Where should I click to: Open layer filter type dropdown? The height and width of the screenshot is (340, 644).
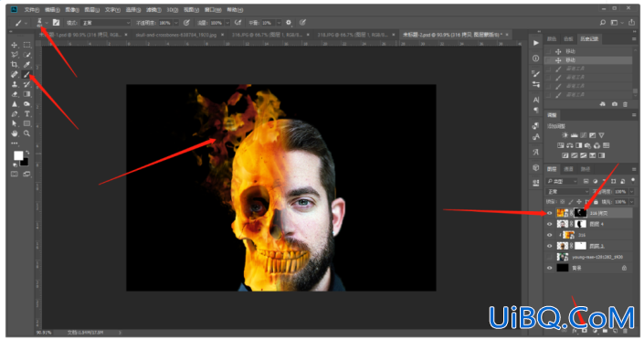tap(562, 181)
